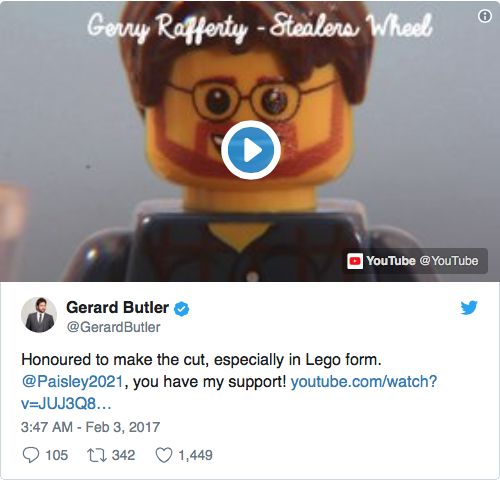Click the info icon on video corner
Viewport: 500px width, 480px height.
(485, 16)
